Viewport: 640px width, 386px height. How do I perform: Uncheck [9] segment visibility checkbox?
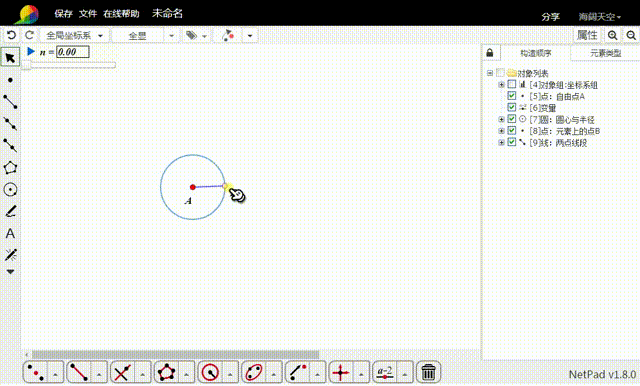point(512,142)
